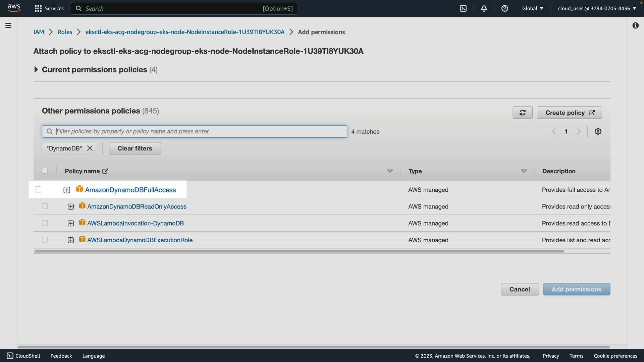
Task: Open the Services grid menu
Action: click(x=49, y=8)
